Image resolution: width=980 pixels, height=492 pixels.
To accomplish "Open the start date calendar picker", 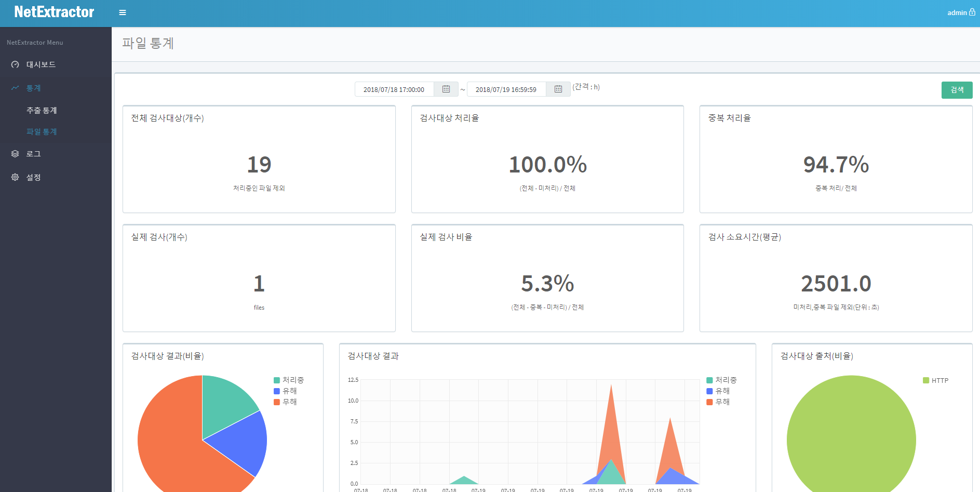I will pos(446,89).
